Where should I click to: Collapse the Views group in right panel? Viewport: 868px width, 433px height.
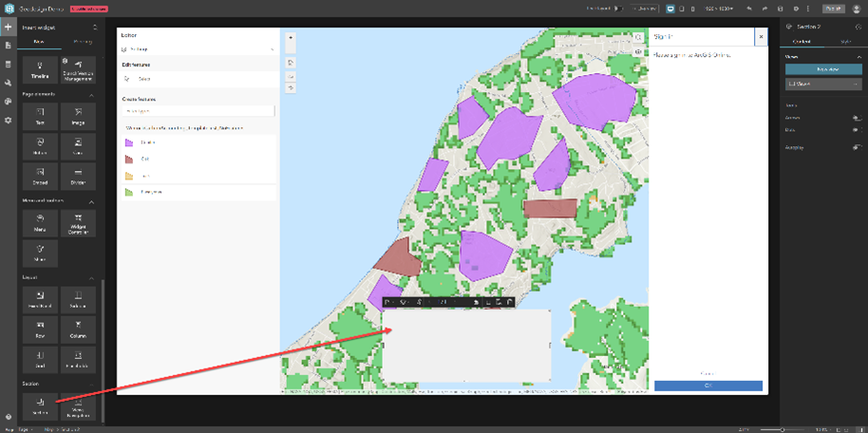pos(859,57)
